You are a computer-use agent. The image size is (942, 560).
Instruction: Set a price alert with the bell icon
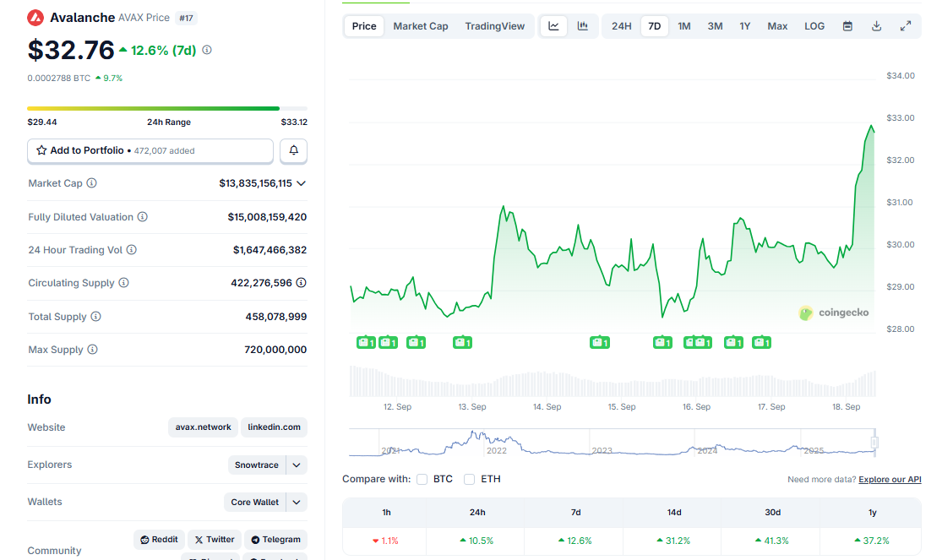pos(294,151)
